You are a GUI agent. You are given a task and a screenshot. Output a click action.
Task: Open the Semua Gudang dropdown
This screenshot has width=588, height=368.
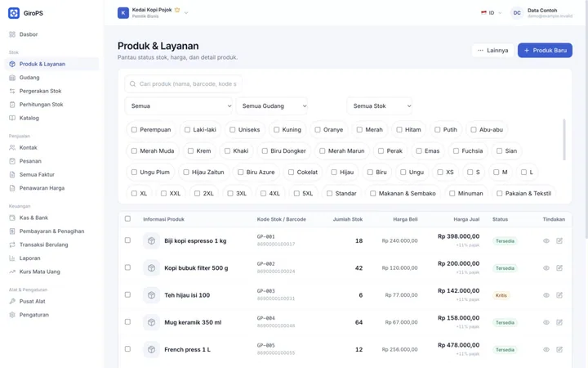272,105
